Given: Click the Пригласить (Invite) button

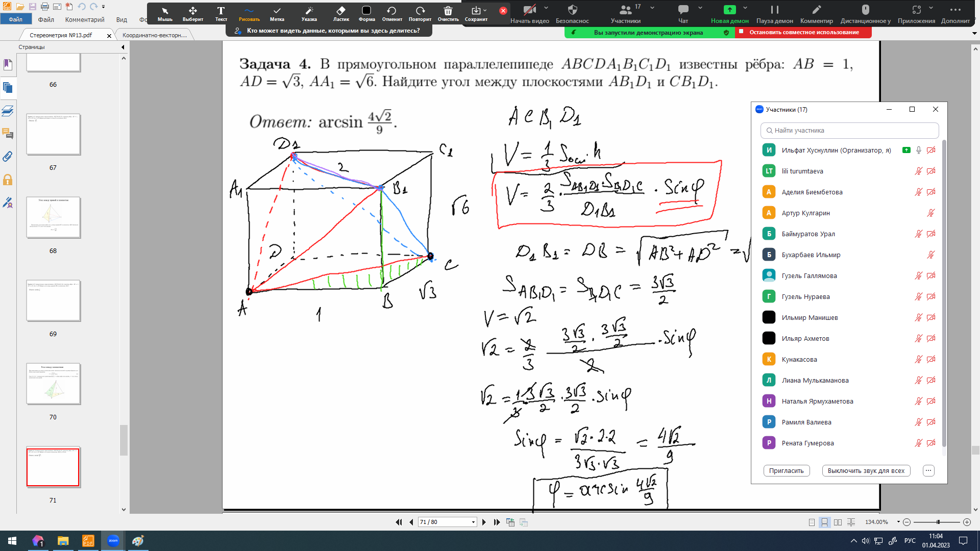Looking at the screenshot, I should point(786,470).
